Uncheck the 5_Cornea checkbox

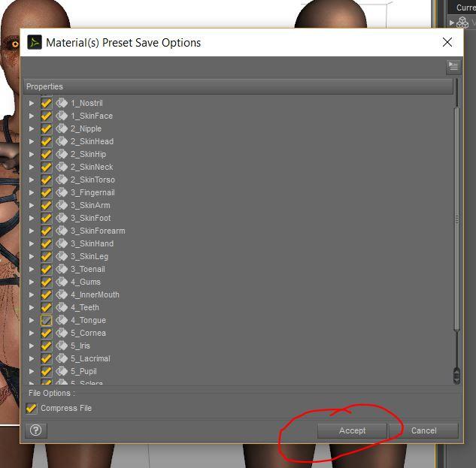[x=46, y=333]
